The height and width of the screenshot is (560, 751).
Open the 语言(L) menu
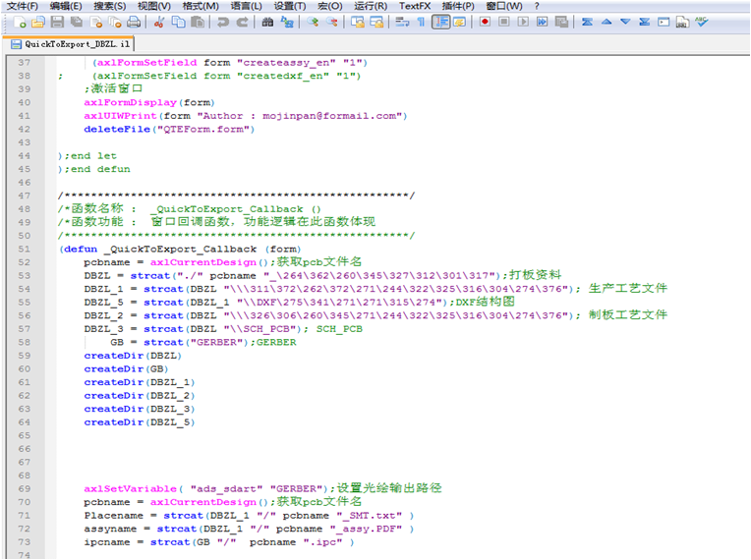tap(246, 6)
